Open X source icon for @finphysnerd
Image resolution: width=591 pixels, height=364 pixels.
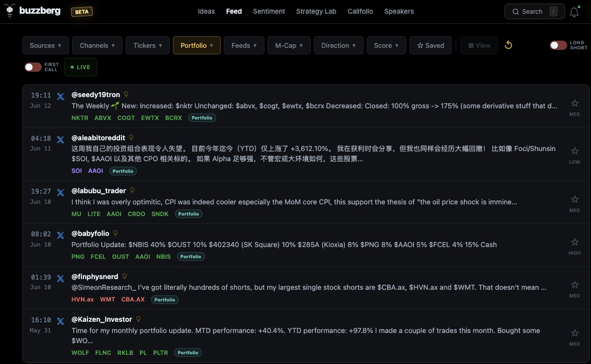tap(61, 279)
